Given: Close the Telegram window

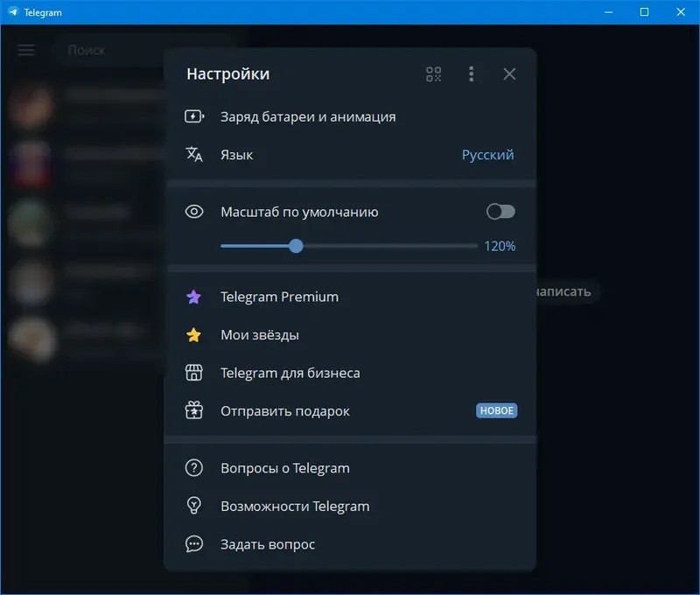Looking at the screenshot, I should 681,12.
